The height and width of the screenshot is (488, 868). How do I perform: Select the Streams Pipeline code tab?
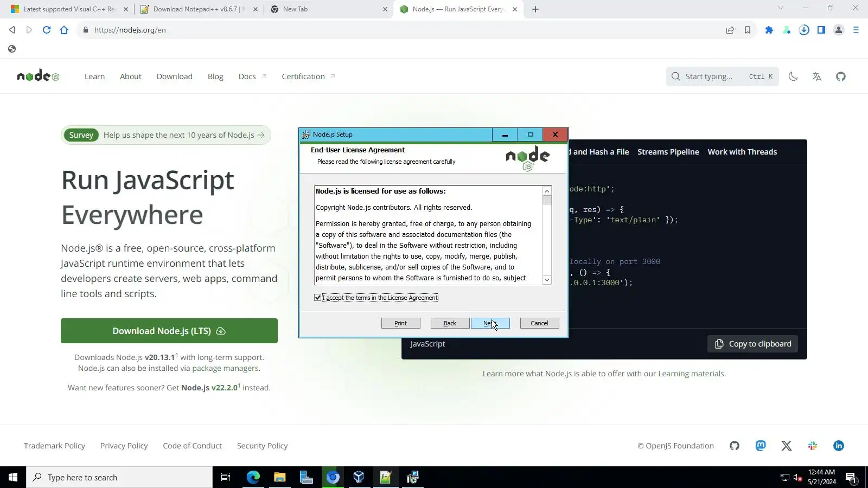(668, 152)
